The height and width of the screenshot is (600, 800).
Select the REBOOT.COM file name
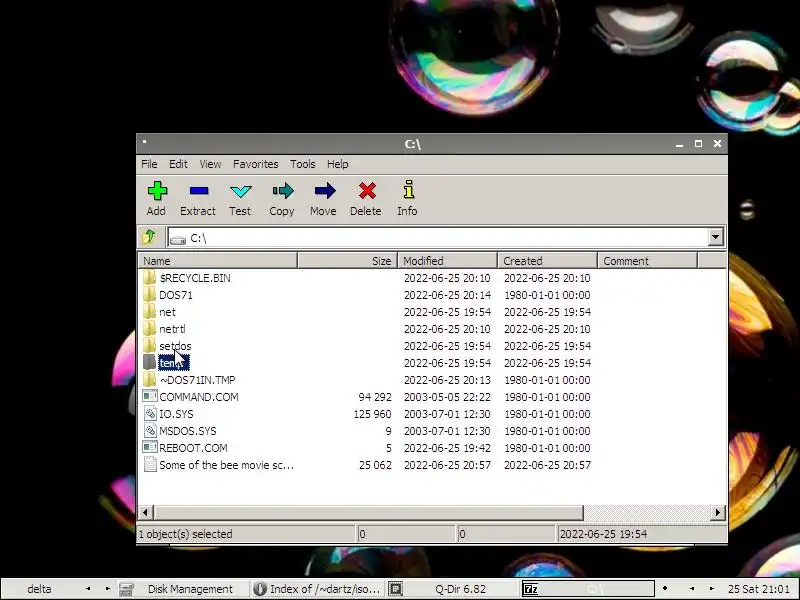(193, 448)
